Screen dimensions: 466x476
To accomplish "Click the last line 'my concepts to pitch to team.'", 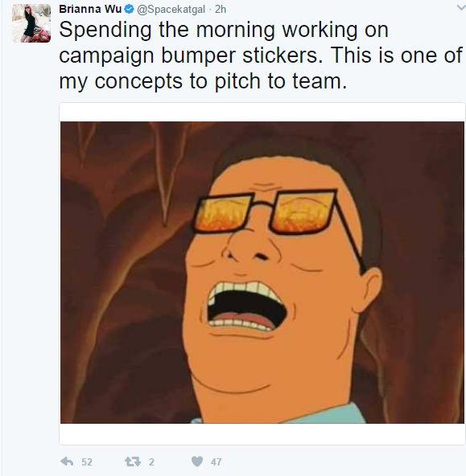I will [x=203, y=82].
